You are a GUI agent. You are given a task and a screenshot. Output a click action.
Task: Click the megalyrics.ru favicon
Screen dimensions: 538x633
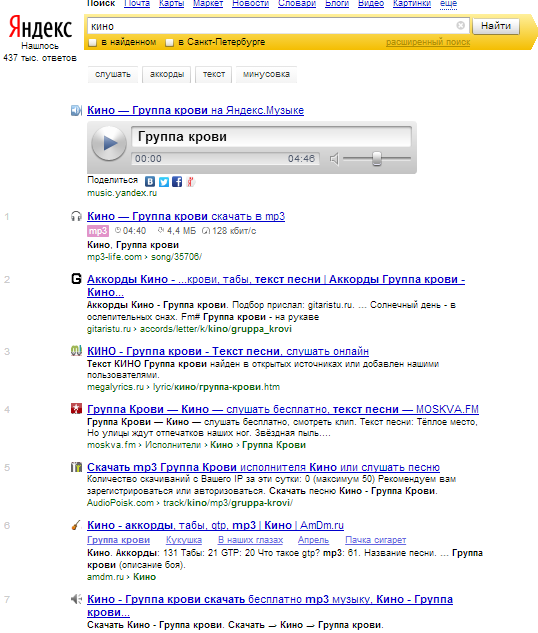click(x=76, y=351)
